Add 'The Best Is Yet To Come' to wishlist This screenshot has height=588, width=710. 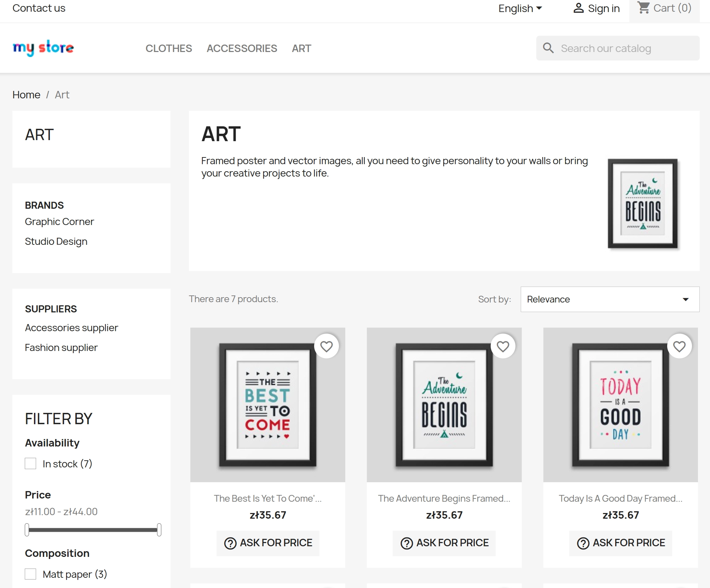point(327,346)
